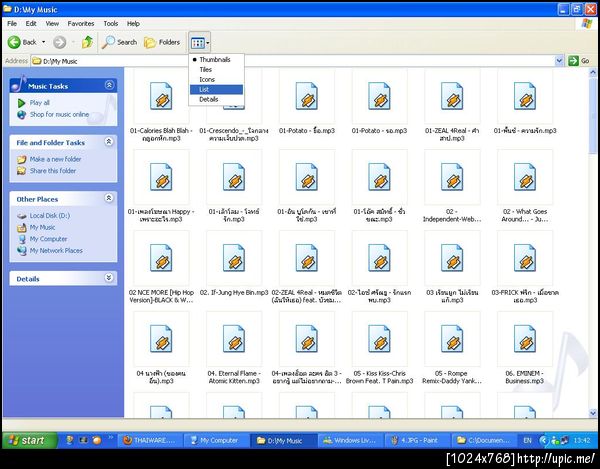
Task: Switch to C:\Documents taskbar button
Action: coord(484,441)
